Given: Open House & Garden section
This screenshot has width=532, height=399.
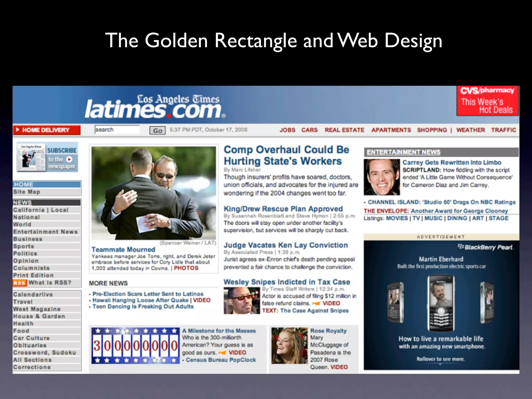Looking at the screenshot, I should (x=39, y=316).
